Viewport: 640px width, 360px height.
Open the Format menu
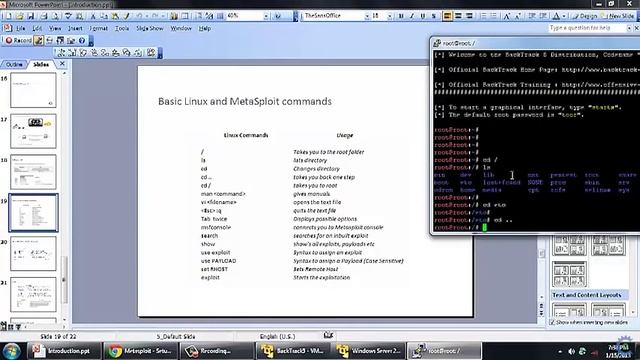[98, 29]
